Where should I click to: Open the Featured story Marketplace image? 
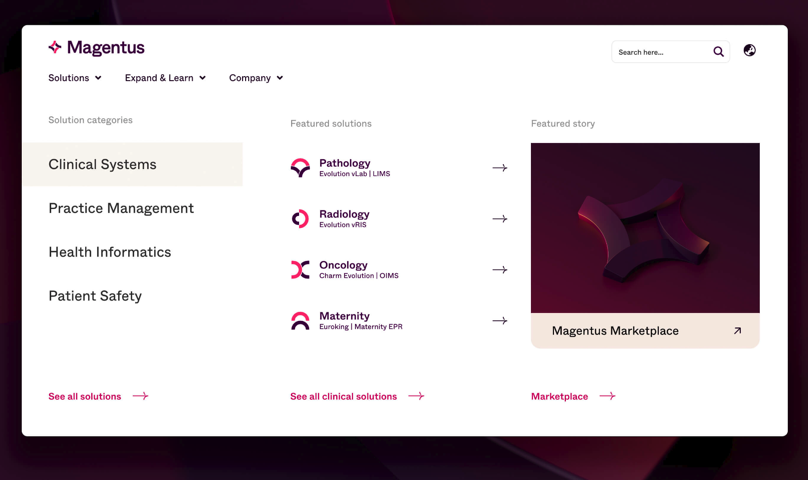645,228
